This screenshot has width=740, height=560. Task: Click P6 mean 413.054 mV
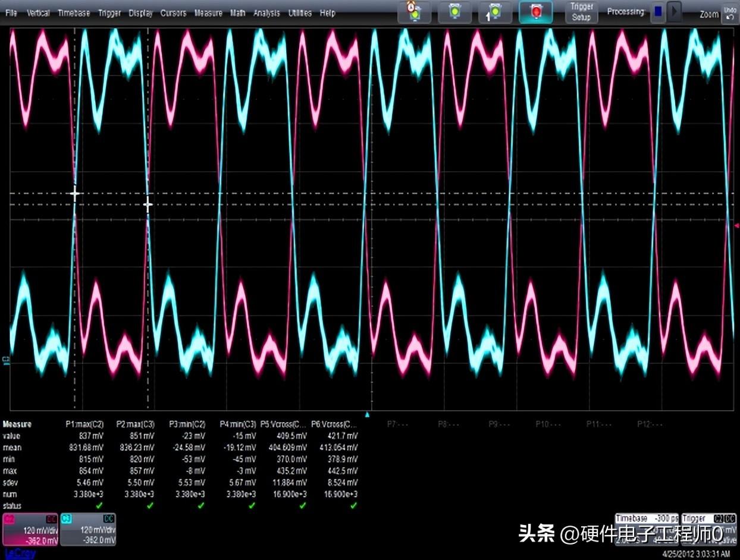click(x=340, y=448)
